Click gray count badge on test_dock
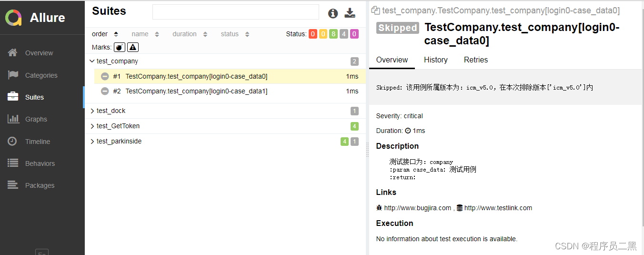This screenshot has width=644, height=255. 354,111
